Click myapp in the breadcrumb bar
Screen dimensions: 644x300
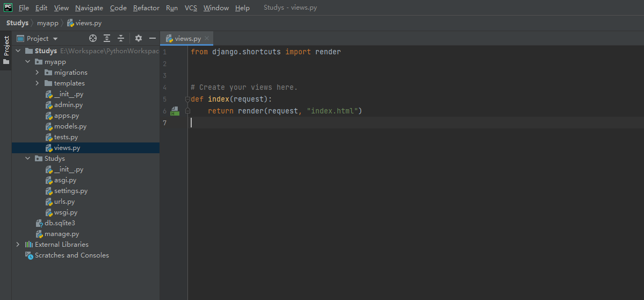[48, 23]
